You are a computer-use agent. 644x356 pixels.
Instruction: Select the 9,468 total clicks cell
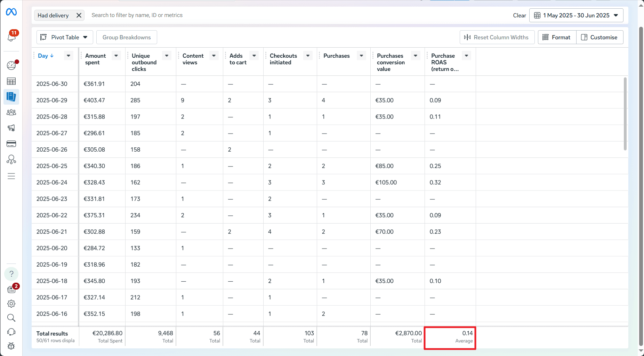tap(151, 337)
